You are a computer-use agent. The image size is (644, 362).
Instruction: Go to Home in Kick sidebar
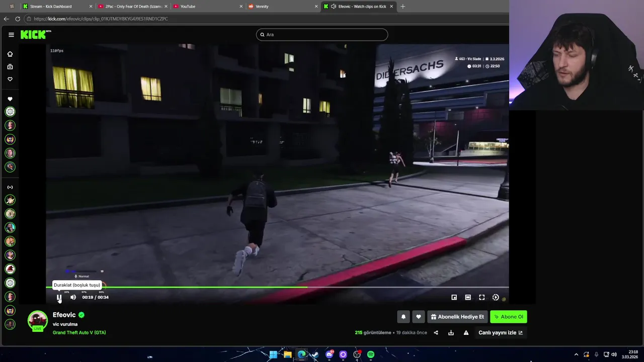coord(10,54)
